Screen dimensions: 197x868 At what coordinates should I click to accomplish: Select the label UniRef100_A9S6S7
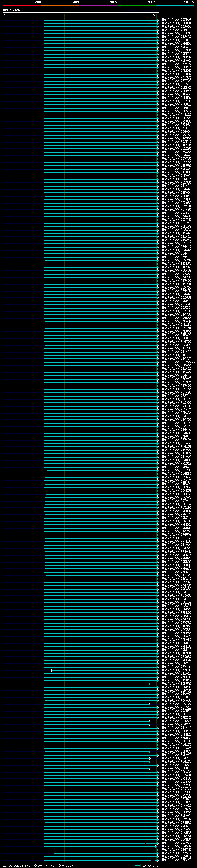tap(177, 477)
